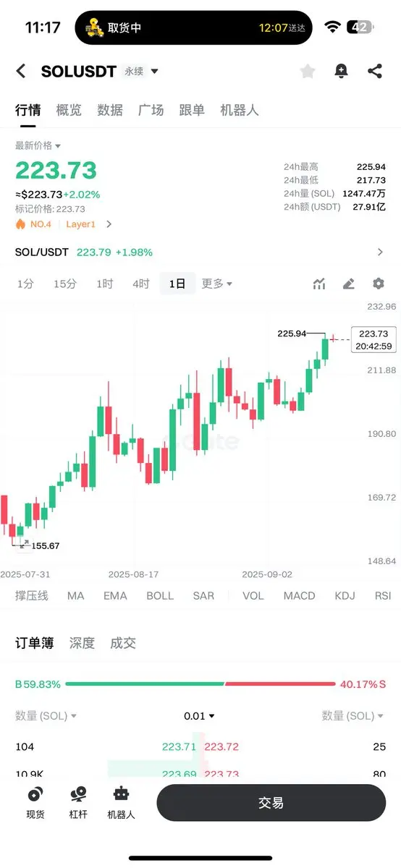Tap the share icon
Screen dimensions: 401x868
click(x=374, y=71)
